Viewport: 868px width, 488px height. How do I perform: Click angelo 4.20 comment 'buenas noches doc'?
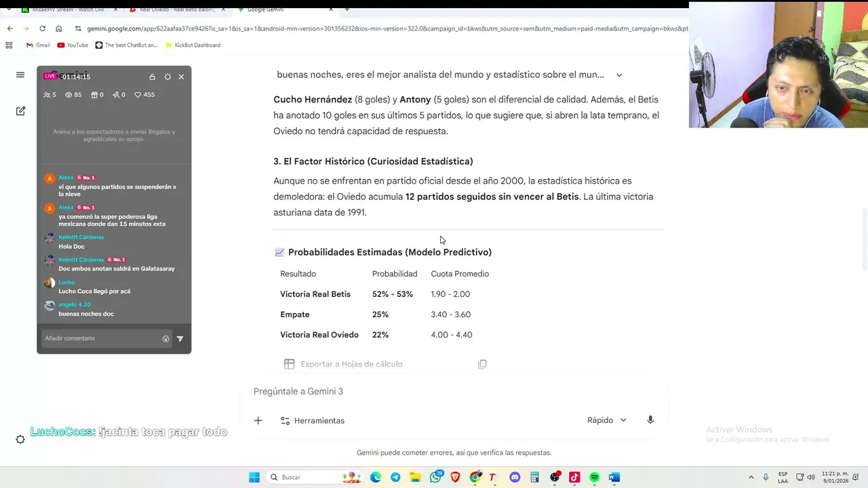click(x=86, y=314)
